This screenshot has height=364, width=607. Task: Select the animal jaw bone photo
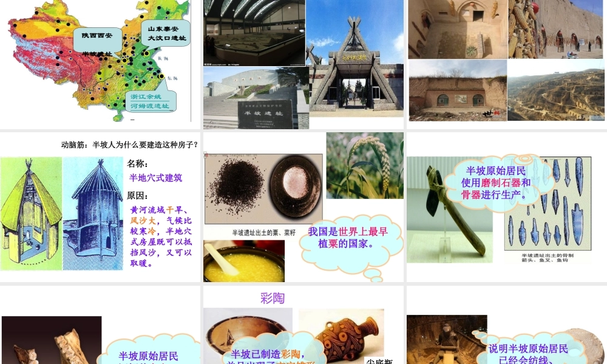(x=52, y=340)
